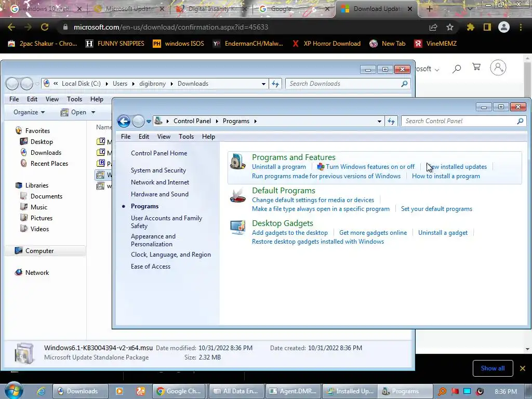Open recent pages dropdown in Control Panel
This screenshot has height=399, width=532.
(149, 121)
